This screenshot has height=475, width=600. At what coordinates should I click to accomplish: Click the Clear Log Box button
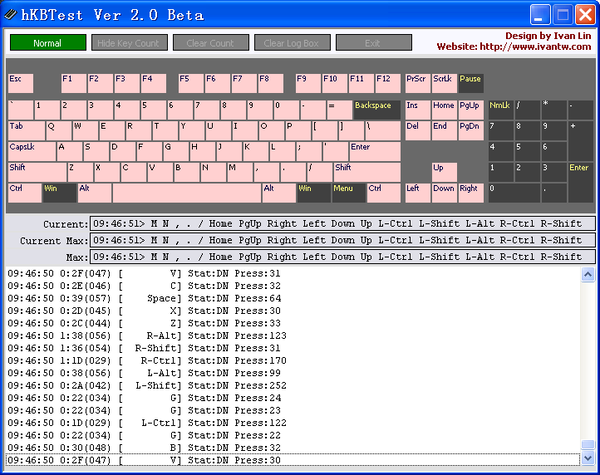(291, 43)
